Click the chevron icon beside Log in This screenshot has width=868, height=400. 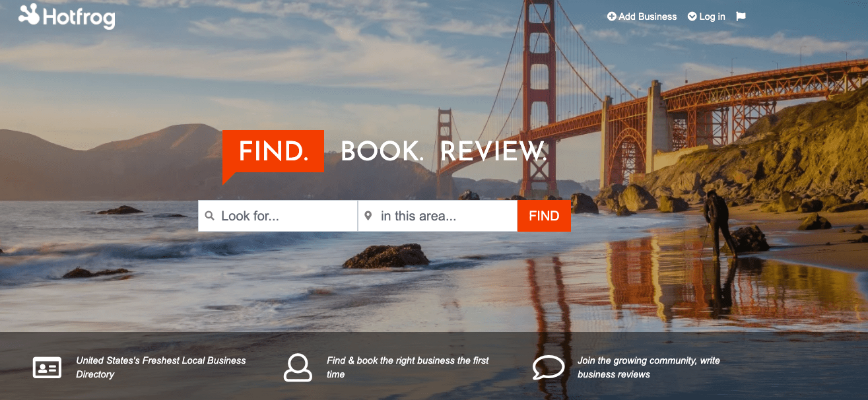pyautogui.click(x=692, y=17)
